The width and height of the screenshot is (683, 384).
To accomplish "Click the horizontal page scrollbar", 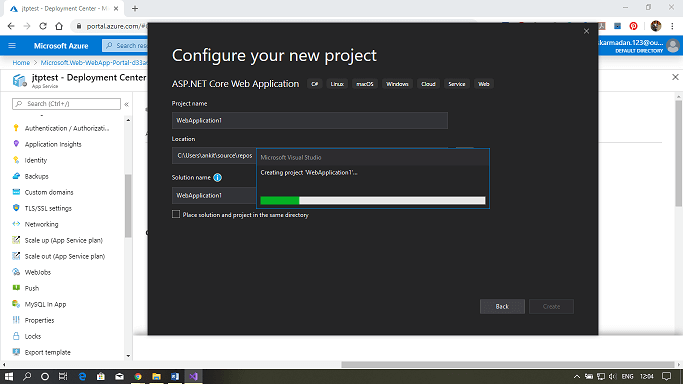I will click(x=507, y=365).
